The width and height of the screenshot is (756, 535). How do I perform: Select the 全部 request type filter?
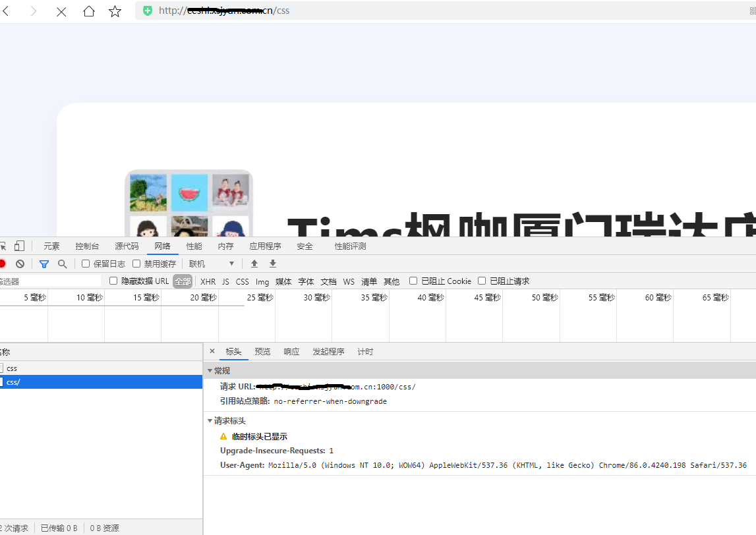tap(183, 281)
